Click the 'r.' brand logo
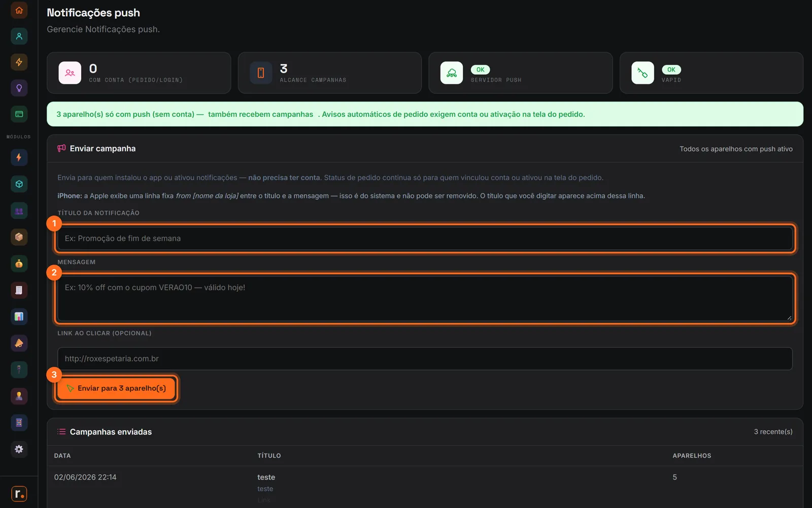 click(x=19, y=493)
